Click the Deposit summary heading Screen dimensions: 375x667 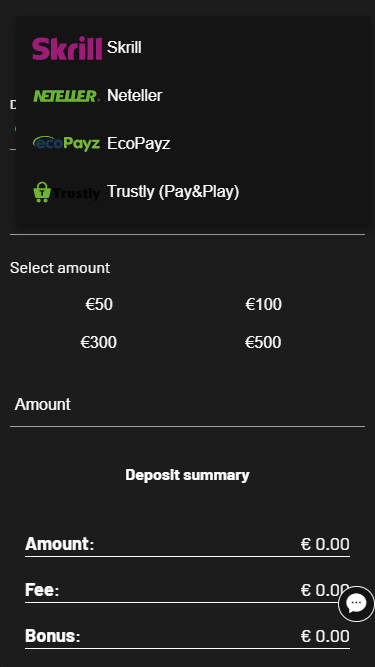tap(188, 475)
